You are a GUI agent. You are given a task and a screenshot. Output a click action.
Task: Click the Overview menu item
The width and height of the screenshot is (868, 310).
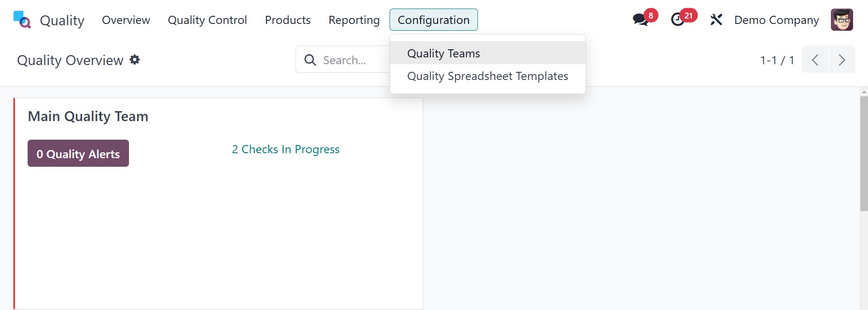point(126,20)
